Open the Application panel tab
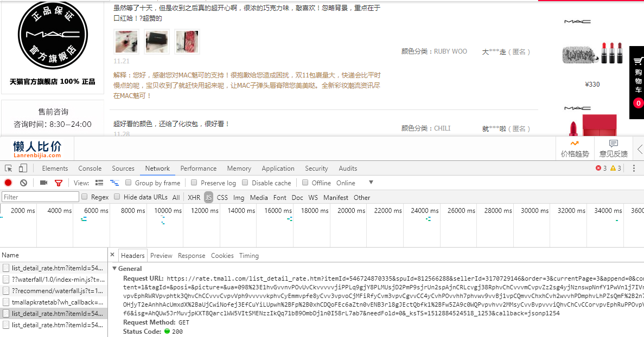644x337 pixels. coord(278,168)
